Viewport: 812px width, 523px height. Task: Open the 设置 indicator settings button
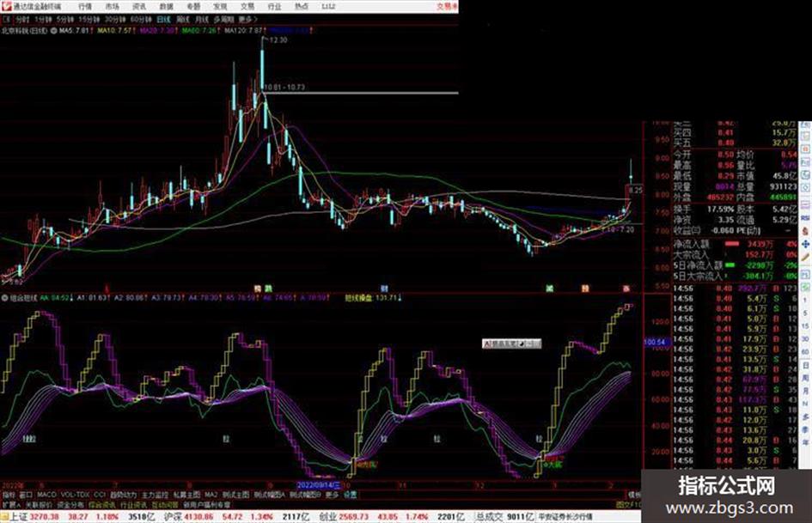(351, 495)
